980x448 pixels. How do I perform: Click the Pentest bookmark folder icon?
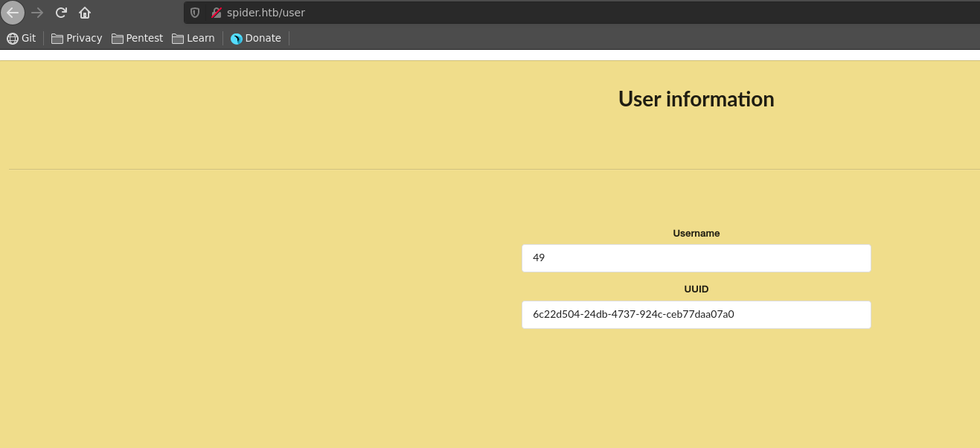click(x=118, y=39)
